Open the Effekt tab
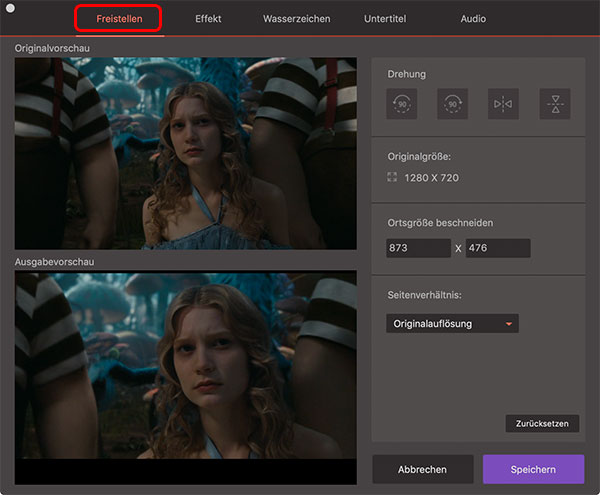 (208, 19)
